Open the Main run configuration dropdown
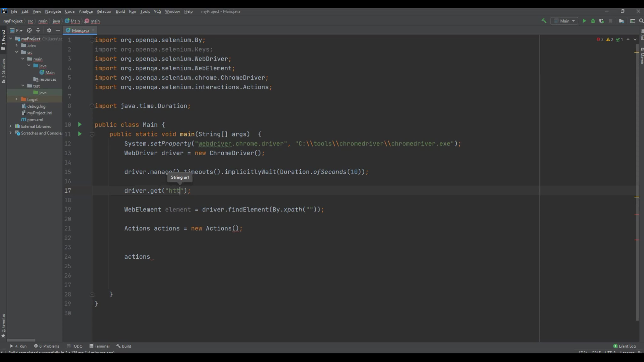 pyautogui.click(x=564, y=21)
